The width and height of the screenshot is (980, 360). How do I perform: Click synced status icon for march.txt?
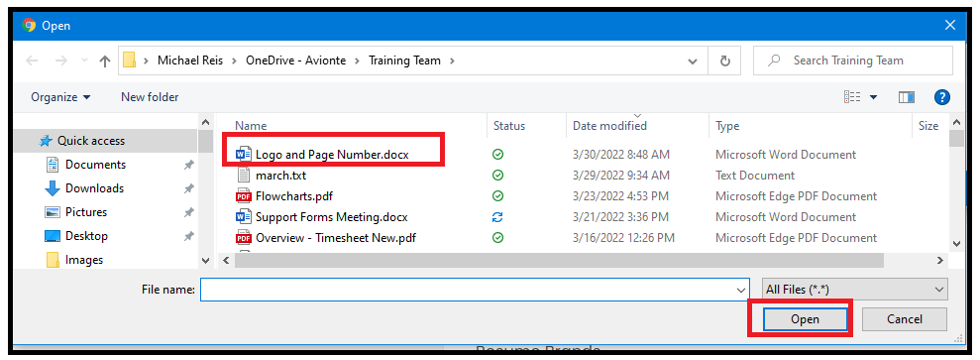pyautogui.click(x=498, y=176)
